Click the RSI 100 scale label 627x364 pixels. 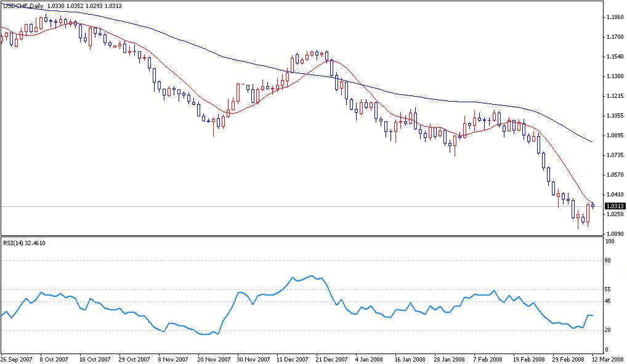click(610, 241)
